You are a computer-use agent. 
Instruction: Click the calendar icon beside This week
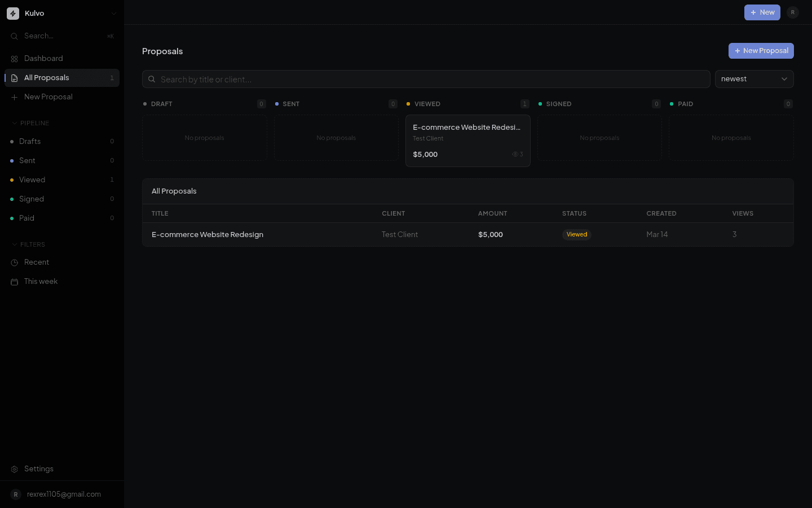[x=14, y=281]
